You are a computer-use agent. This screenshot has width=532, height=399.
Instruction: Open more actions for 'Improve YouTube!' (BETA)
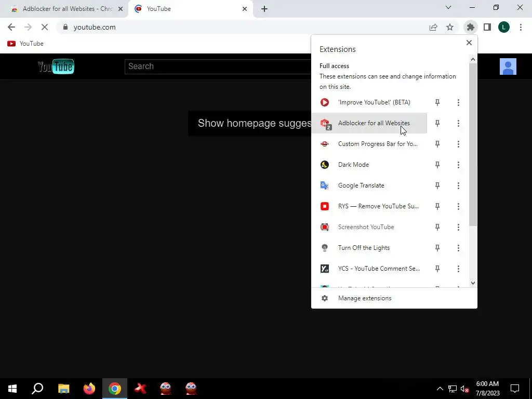point(458,102)
